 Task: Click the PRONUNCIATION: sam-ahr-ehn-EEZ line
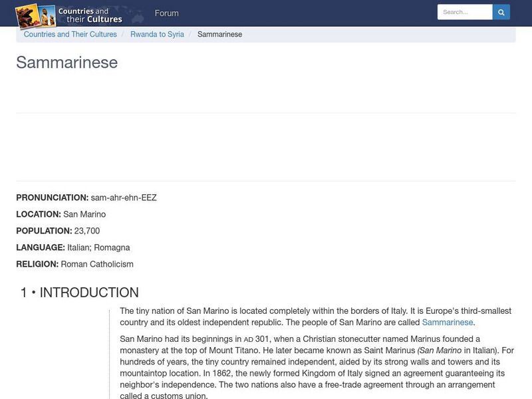tap(86, 198)
